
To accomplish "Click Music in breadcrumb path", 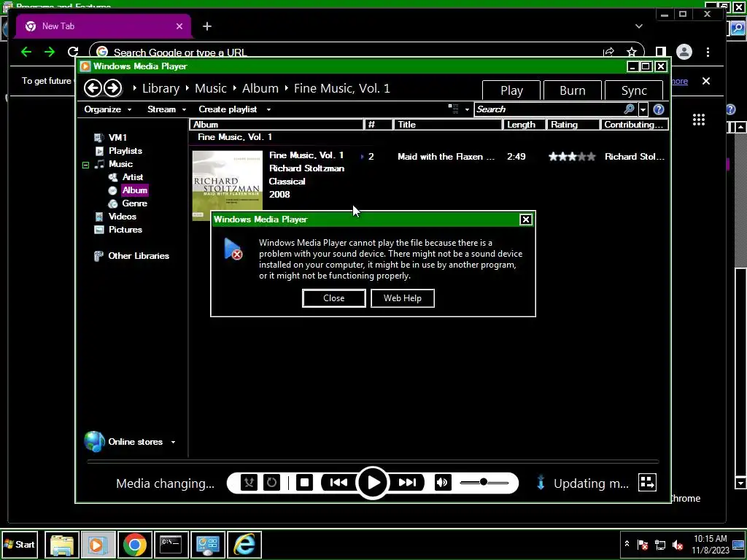I will point(211,88).
